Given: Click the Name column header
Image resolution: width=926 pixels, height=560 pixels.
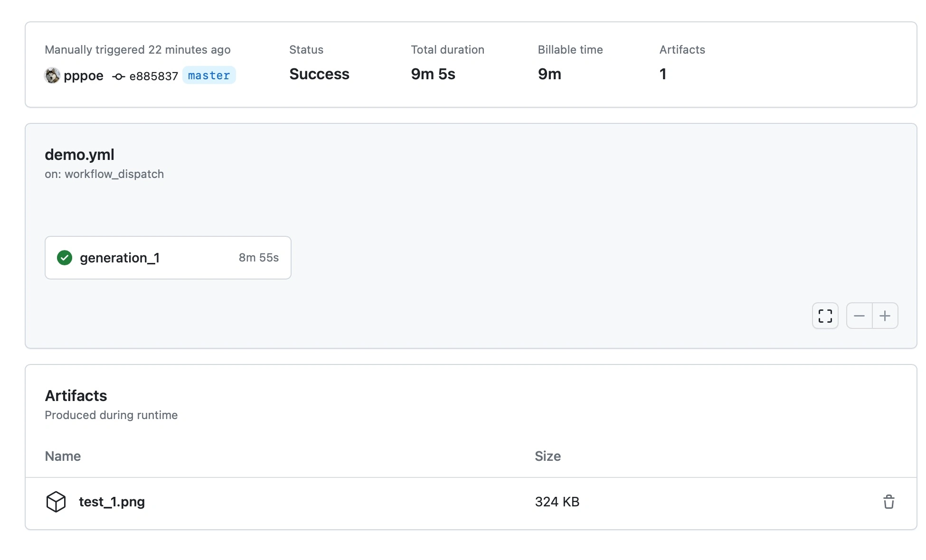Looking at the screenshot, I should (x=63, y=456).
